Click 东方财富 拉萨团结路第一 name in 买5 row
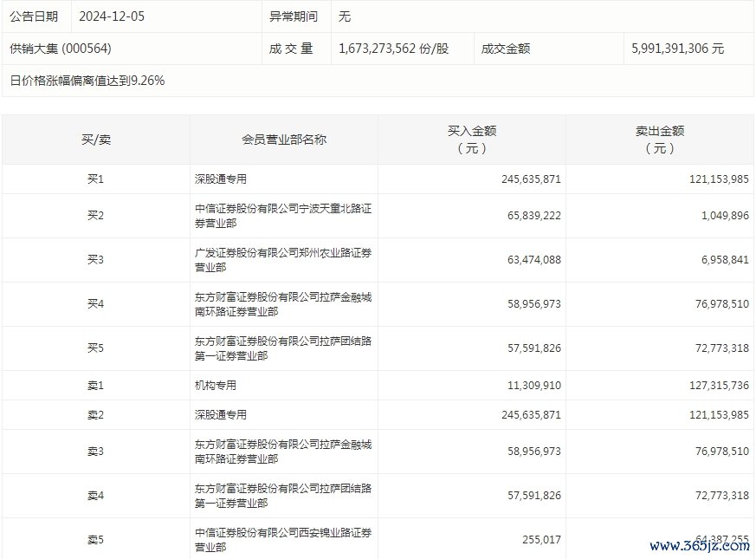756x559 pixels. pos(283,348)
